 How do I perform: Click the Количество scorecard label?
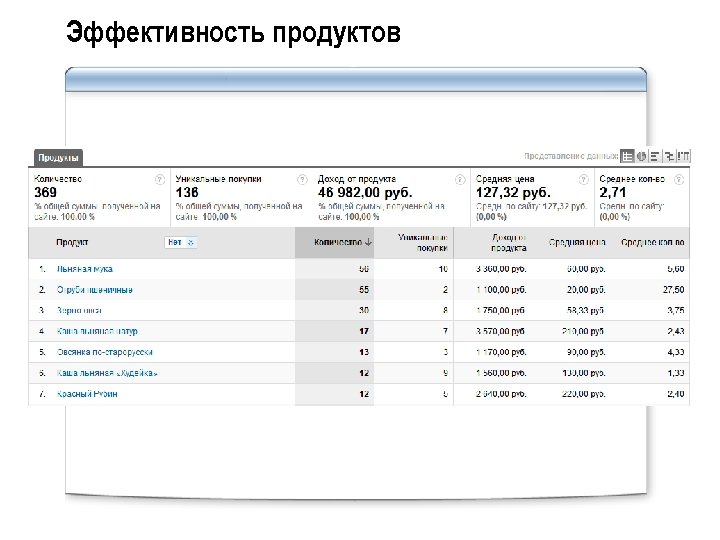point(58,179)
